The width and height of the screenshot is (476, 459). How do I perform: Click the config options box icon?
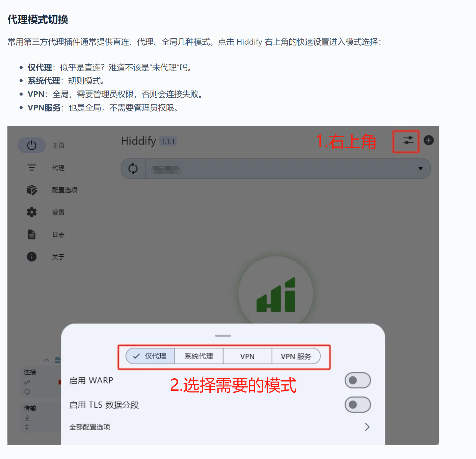[x=32, y=190]
